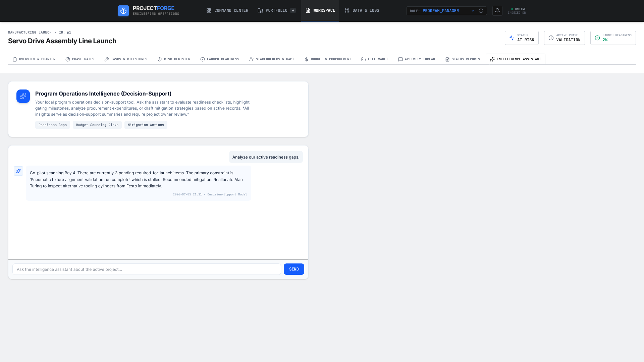Open notifications bell icon
This screenshot has width=644, height=362.
click(497, 11)
